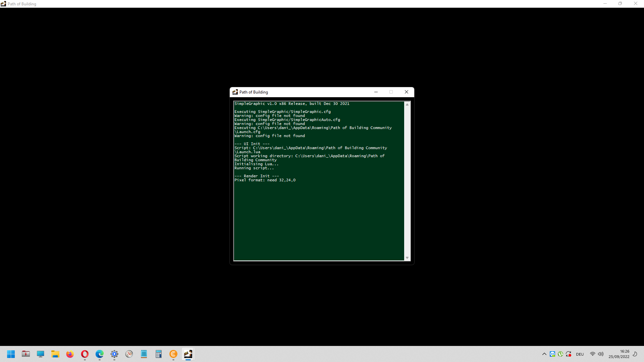Open the Path of Building window system menu icon
Screen dimensions: 644x362
(235, 92)
